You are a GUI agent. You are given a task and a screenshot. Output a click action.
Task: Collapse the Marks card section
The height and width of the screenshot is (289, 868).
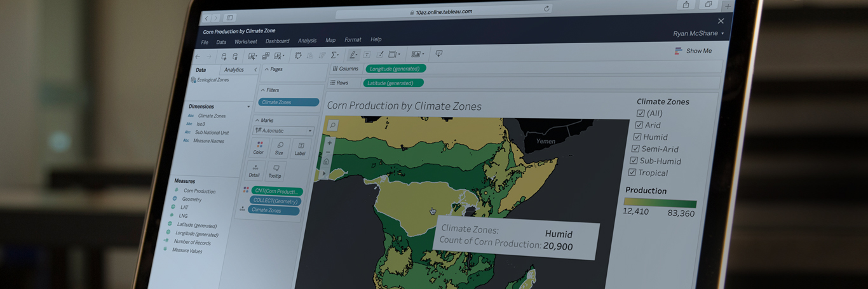pyautogui.click(x=257, y=120)
